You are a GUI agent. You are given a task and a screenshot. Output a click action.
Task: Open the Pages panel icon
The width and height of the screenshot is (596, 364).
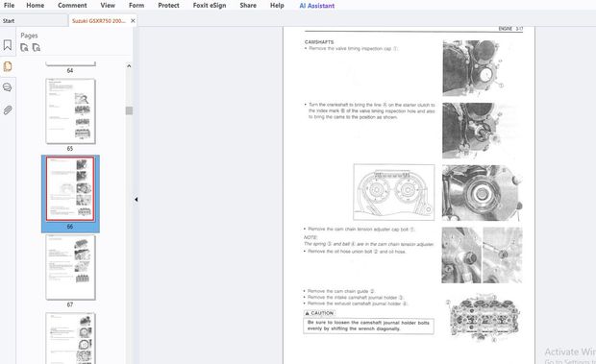(8, 66)
